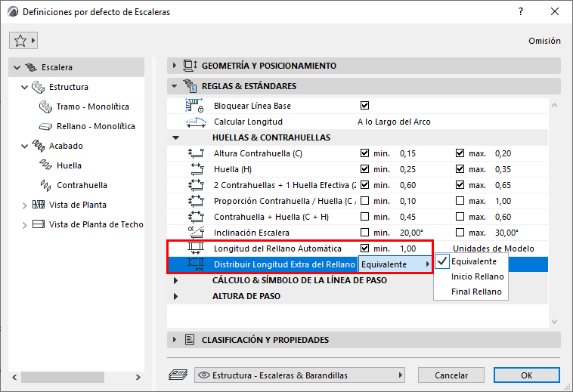Click Geometría y Posicionamiento panel icon

tap(190, 66)
